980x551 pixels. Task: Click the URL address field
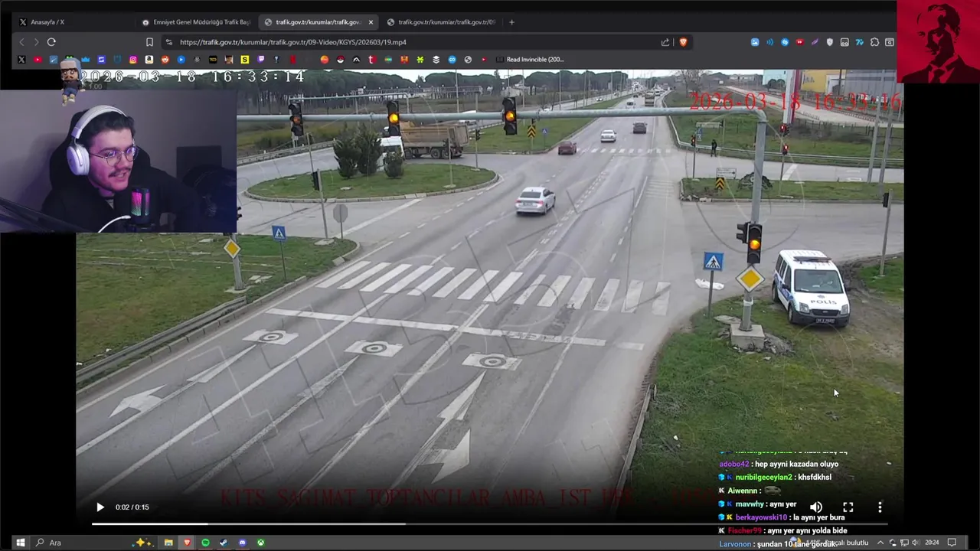413,42
